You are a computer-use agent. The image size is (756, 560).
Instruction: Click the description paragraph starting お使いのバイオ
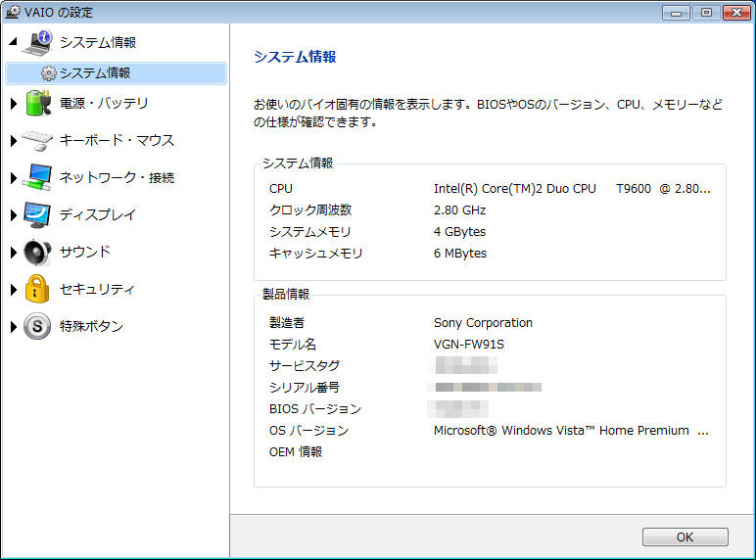[488, 114]
